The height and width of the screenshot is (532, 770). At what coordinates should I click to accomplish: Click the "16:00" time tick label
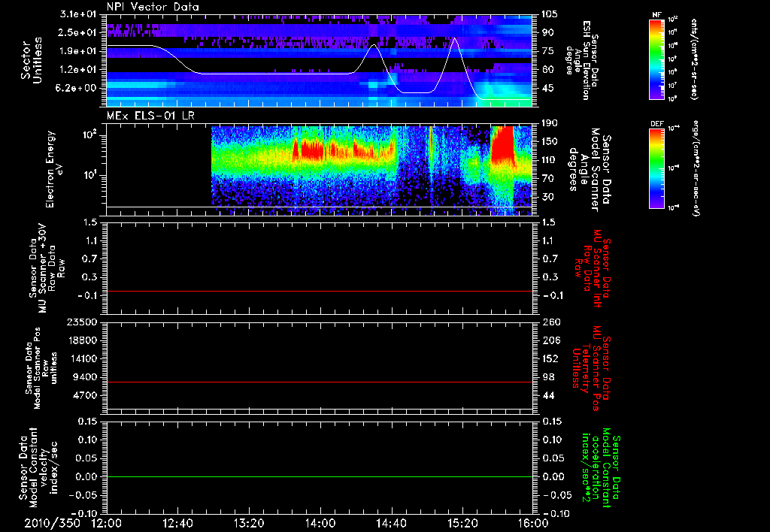click(533, 523)
